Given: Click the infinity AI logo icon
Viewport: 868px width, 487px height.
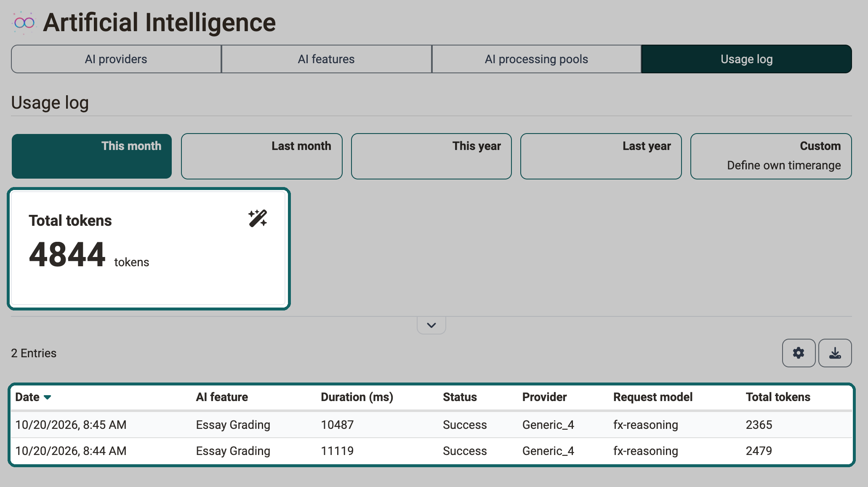Looking at the screenshot, I should pyautogui.click(x=24, y=23).
